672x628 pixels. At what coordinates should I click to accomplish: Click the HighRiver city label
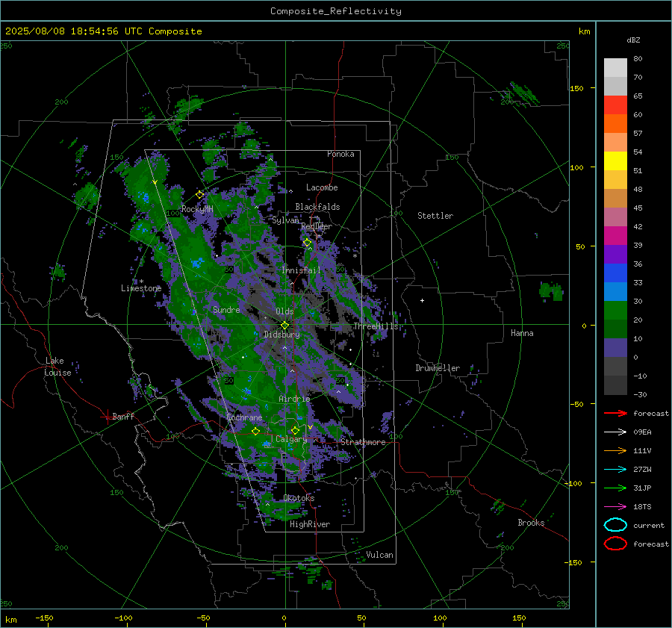(x=310, y=524)
